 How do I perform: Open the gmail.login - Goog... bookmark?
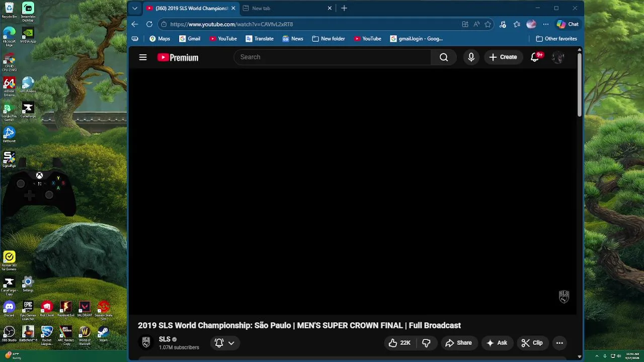pyautogui.click(x=417, y=39)
